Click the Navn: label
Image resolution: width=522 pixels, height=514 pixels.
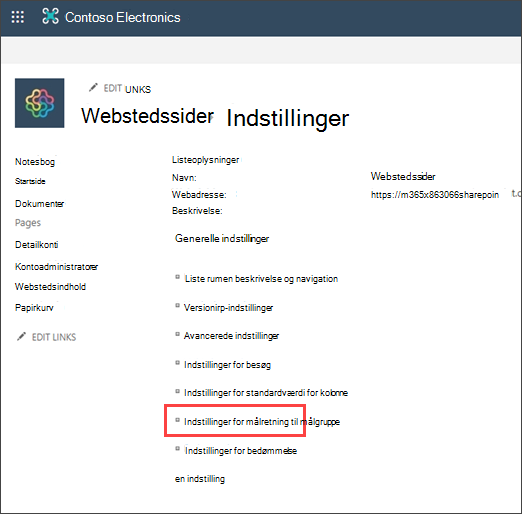[x=184, y=178]
